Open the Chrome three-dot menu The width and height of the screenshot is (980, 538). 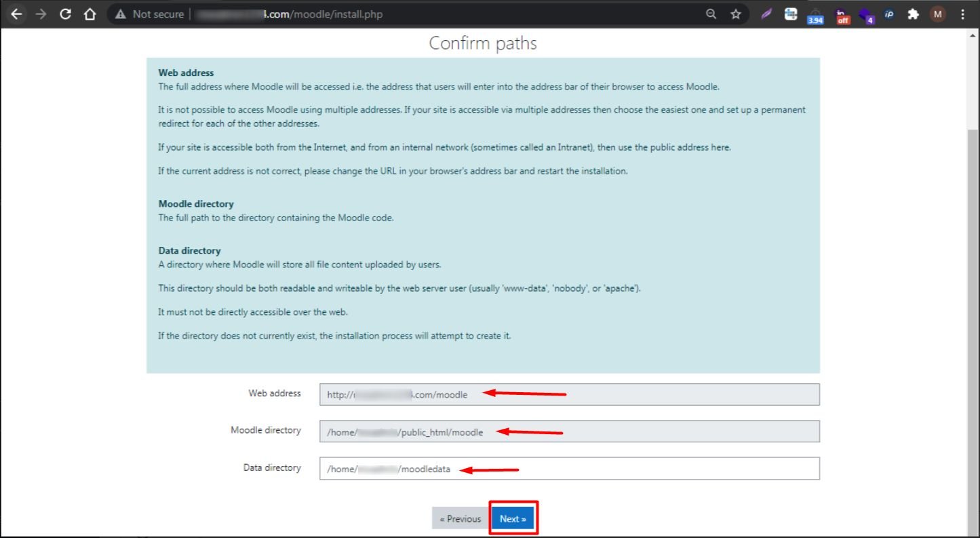963,14
